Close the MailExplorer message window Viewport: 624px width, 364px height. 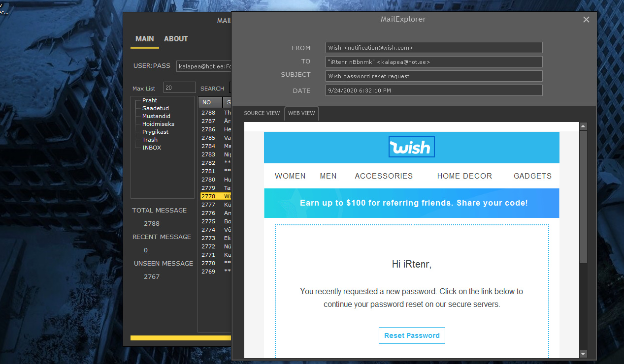pos(586,20)
